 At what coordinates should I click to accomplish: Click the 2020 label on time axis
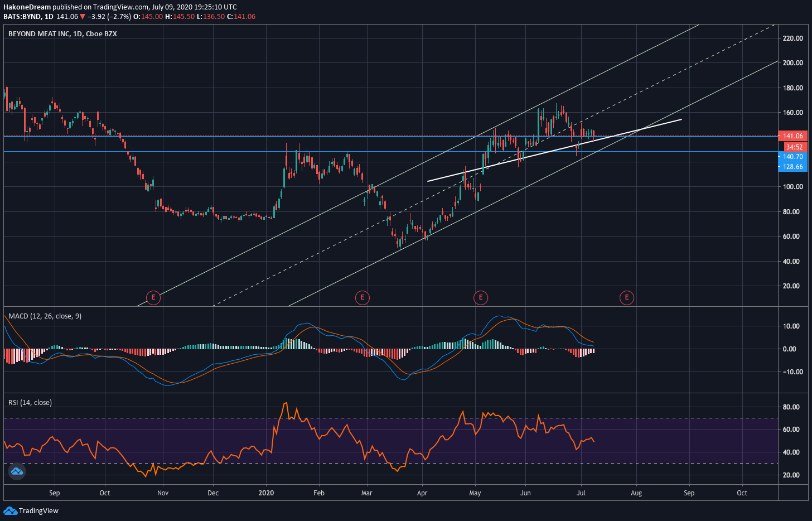[x=267, y=493]
